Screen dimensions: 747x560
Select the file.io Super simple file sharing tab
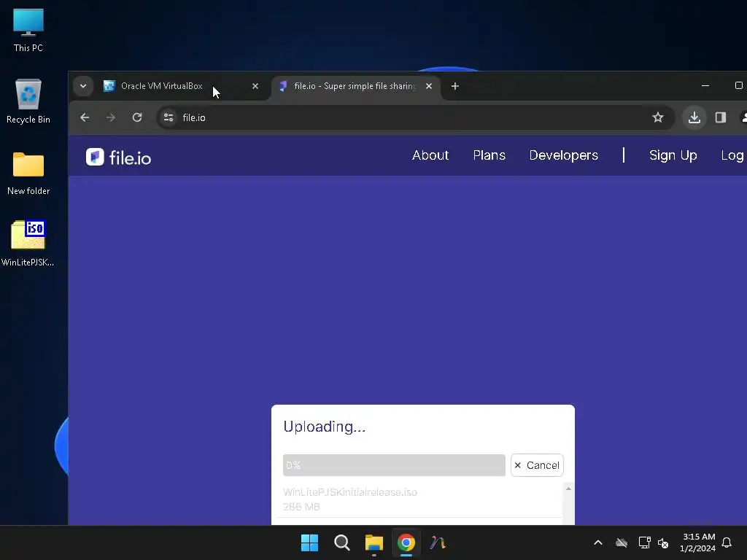click(x=355, y=86)
